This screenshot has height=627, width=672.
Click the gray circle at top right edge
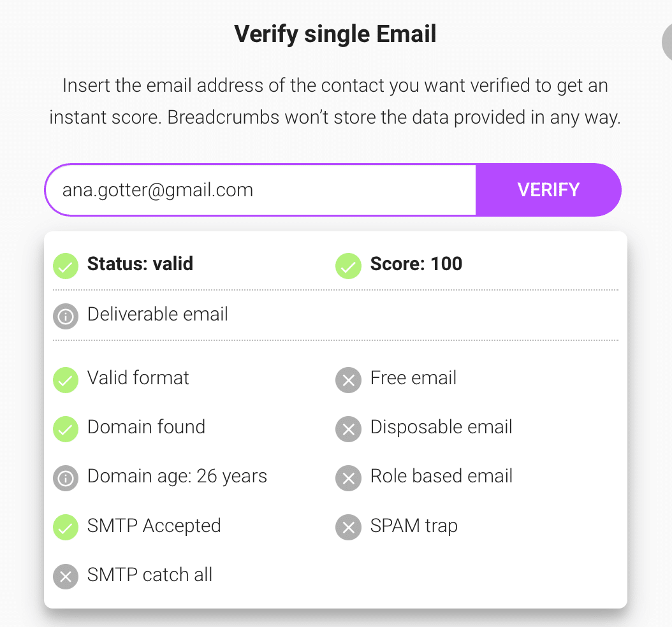click(667, 42)
